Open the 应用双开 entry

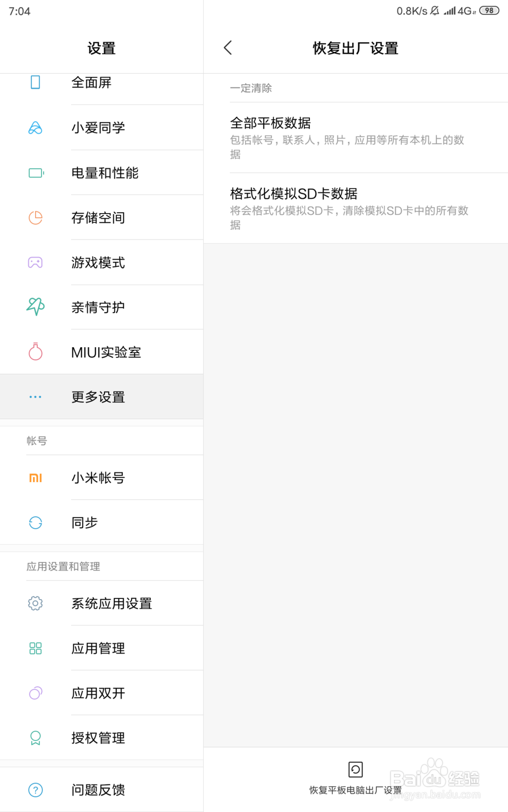(x=102, y=693)
